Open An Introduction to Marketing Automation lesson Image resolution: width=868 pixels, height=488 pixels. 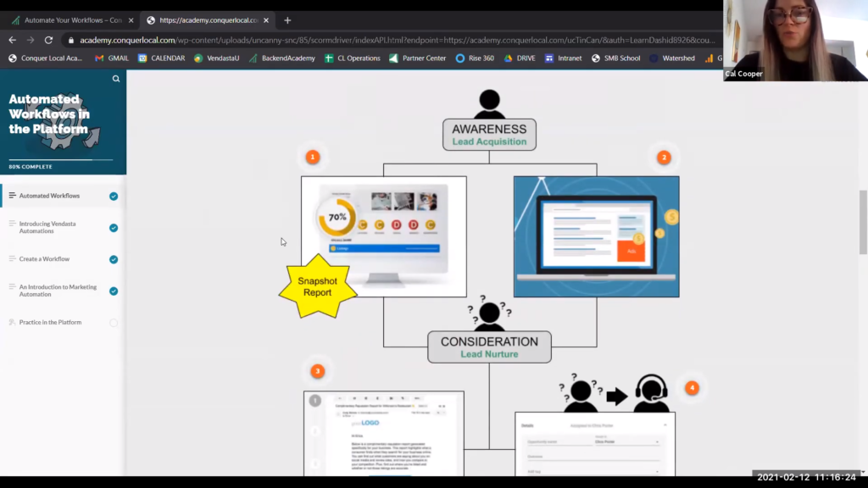58,291
